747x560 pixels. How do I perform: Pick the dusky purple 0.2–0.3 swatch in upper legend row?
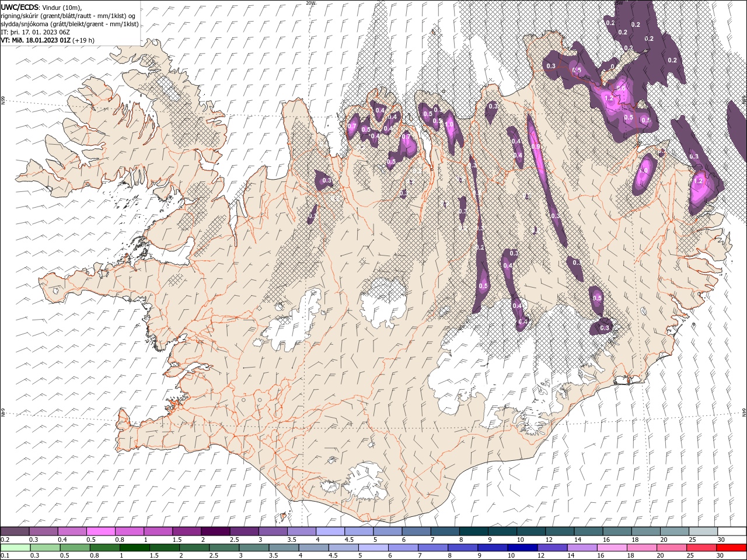tap(15, 531)
